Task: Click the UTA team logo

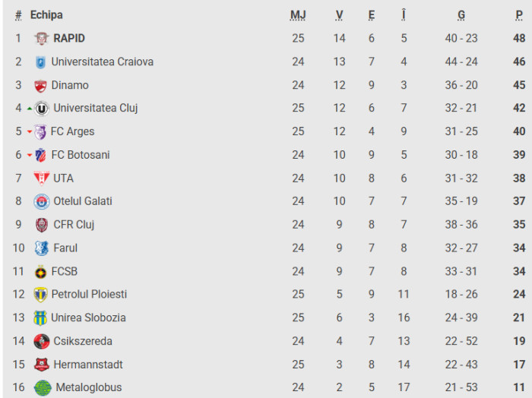Action: 41,178
